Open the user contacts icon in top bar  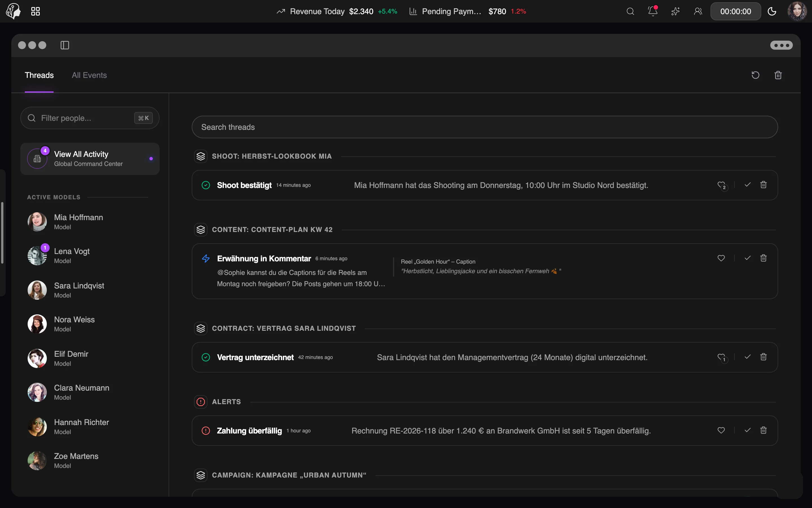(698, 11)
